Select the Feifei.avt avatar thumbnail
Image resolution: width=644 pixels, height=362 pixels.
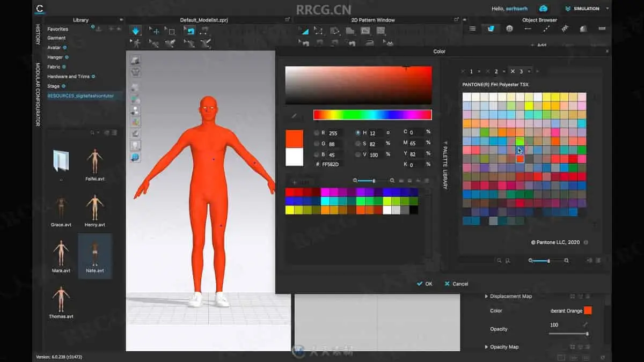point(95,164)
